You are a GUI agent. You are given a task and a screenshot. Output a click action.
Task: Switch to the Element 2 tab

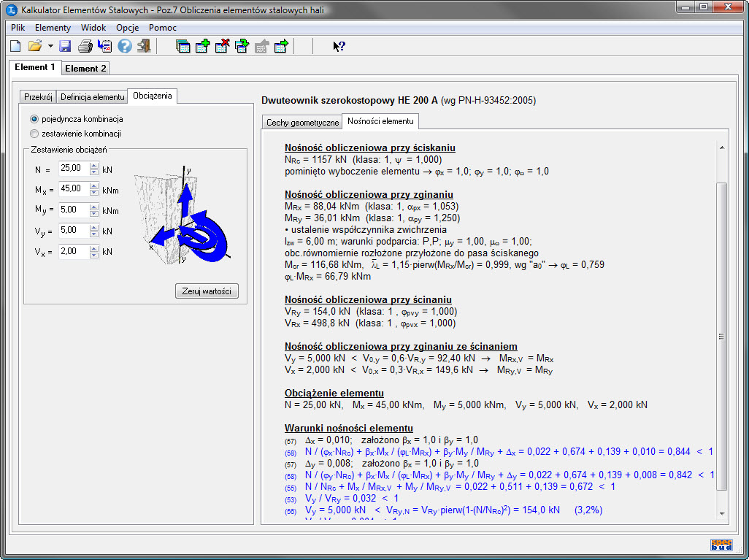coord(85,69)
